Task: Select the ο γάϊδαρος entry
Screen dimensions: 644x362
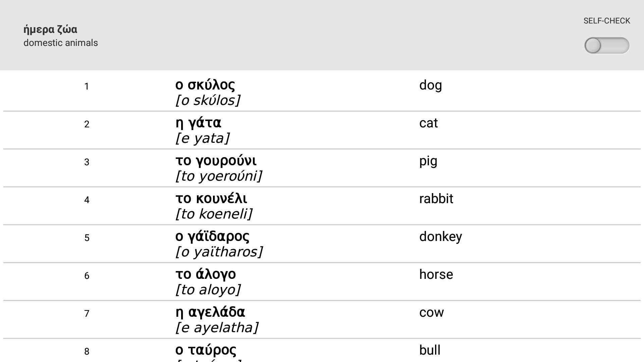Action: click(212, 236)
